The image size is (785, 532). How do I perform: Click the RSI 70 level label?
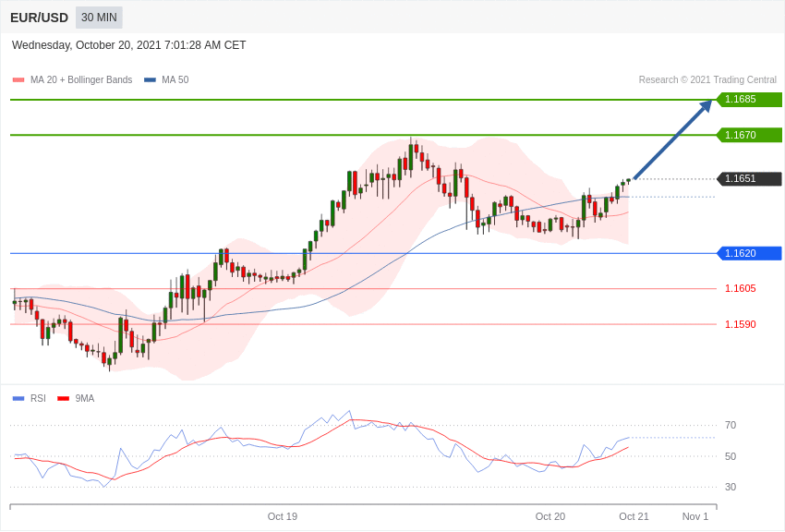click(731, 425)
